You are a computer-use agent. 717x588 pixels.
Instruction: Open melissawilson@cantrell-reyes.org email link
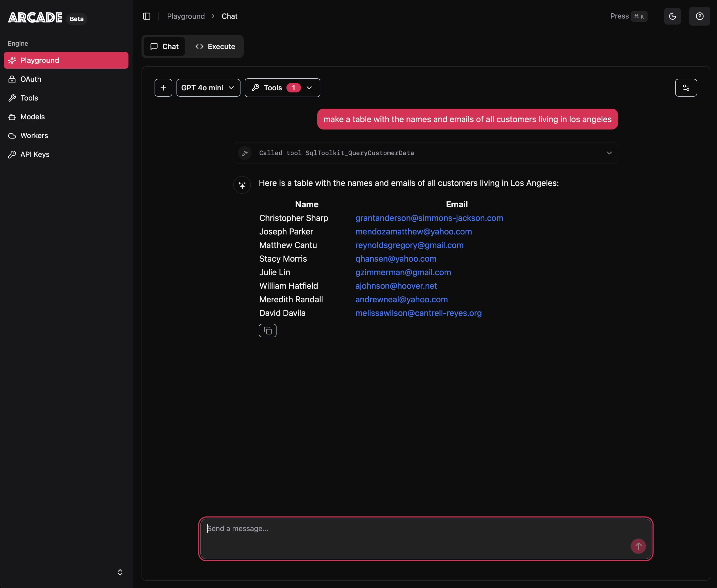tap(418, 313)
